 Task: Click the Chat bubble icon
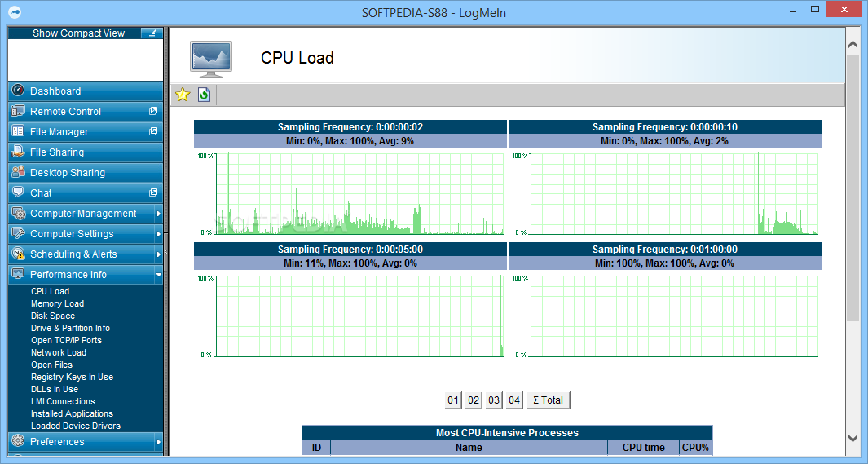(x=18, y=192)
